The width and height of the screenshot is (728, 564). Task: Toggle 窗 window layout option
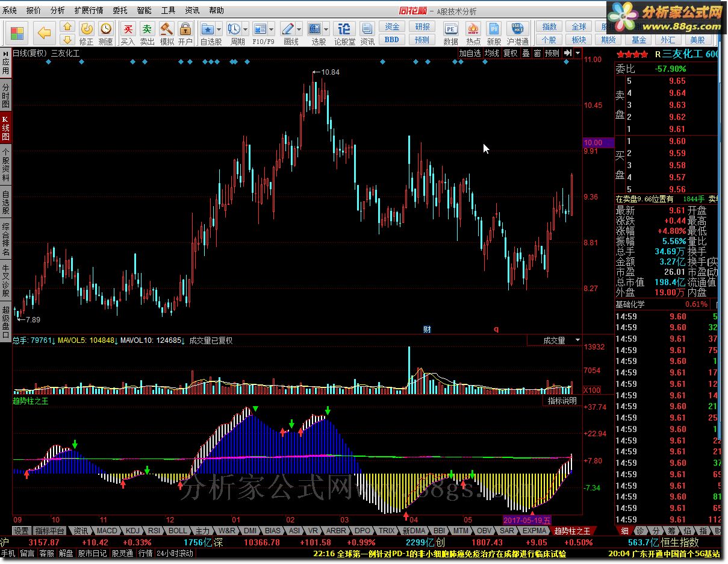(x=537, y=53)
